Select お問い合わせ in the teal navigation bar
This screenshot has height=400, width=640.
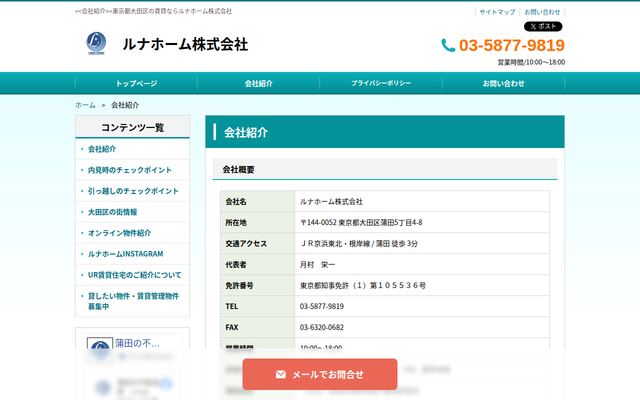point(503,83)
